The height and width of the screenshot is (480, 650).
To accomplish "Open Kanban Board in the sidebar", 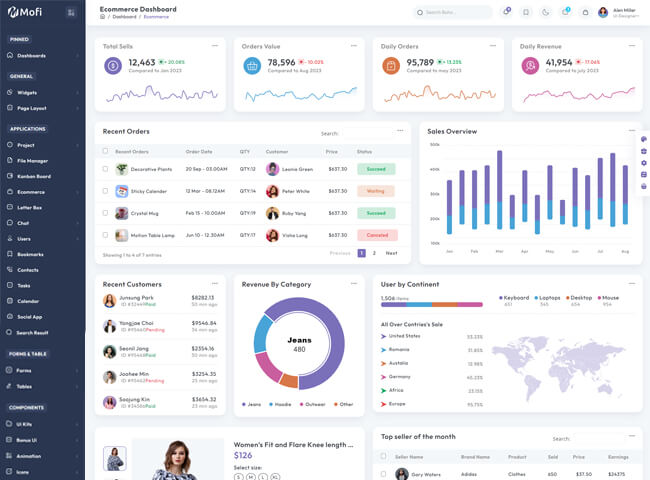I will point(34,176).
